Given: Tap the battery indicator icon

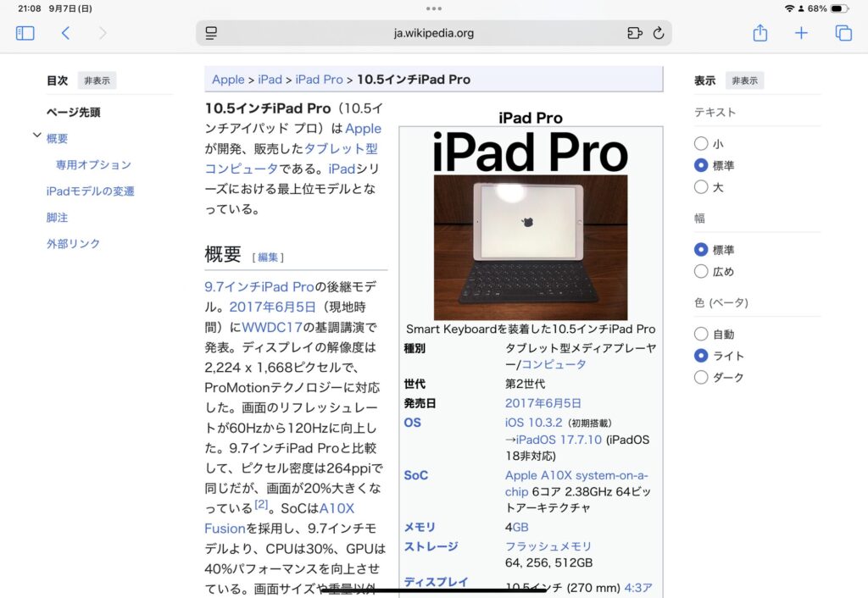Looking at the screenshot, I should click(x=839, y=8).
